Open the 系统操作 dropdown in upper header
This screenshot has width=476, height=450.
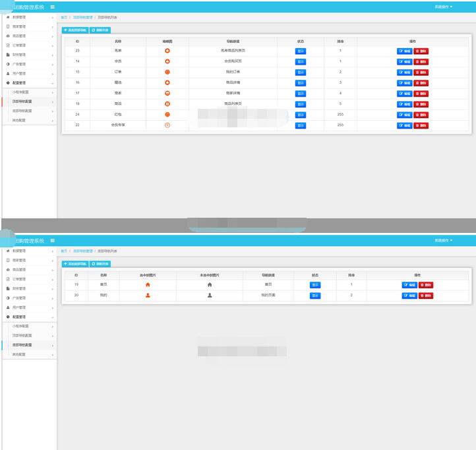[x=443, y=7]
